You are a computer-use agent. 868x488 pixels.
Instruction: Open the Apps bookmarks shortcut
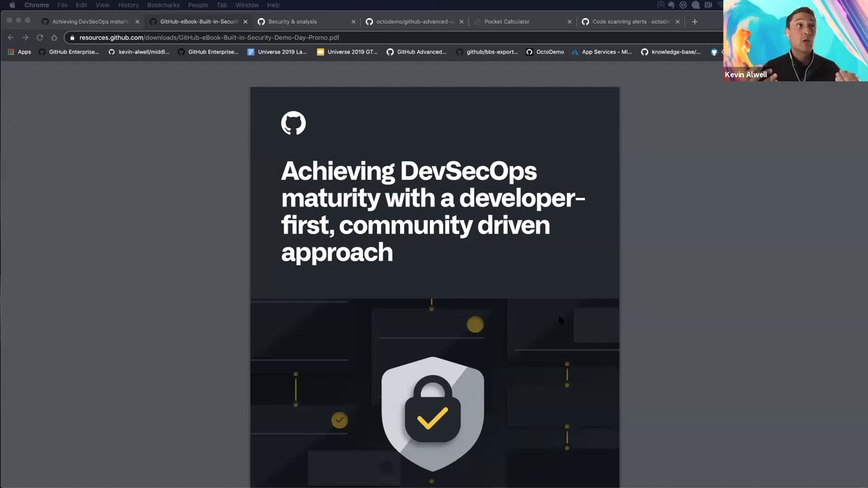tap(19, 52)
